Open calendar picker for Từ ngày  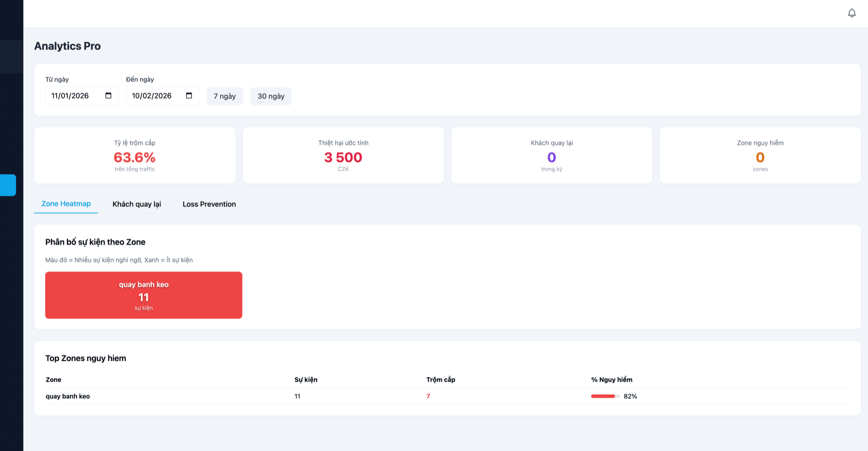[x=108, y=96]
